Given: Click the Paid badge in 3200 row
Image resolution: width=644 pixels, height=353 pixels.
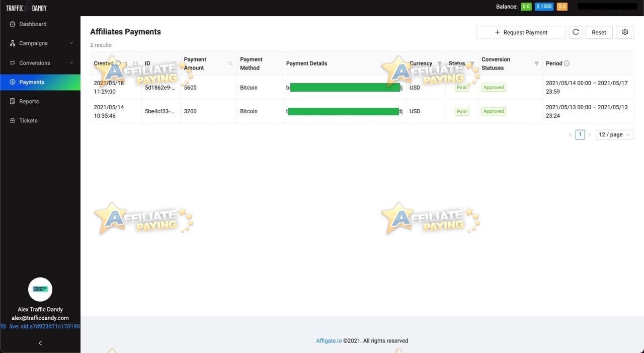Looking at the screenshot, I should point(461,111).
